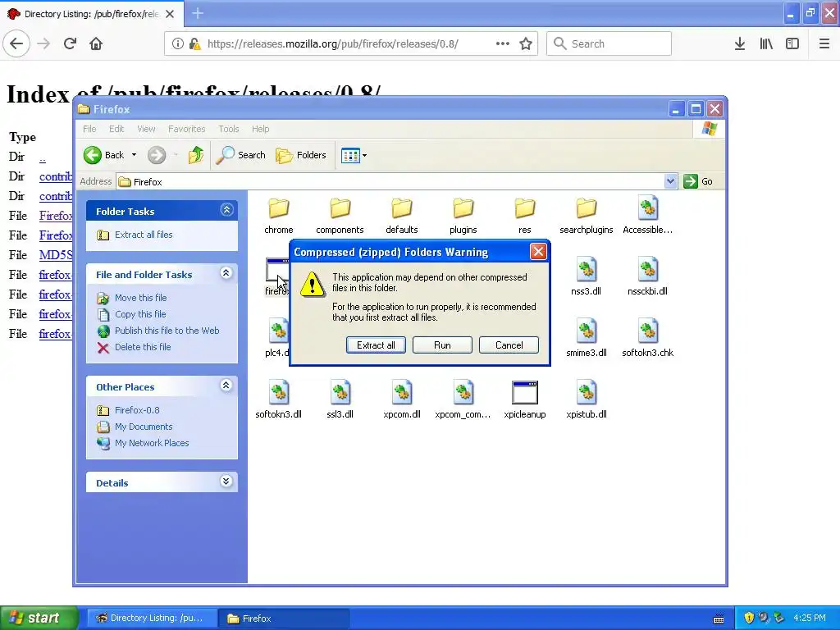Select the smime3.dll file
This screenshot has width=840, height=630.
(x=586, y=339)
